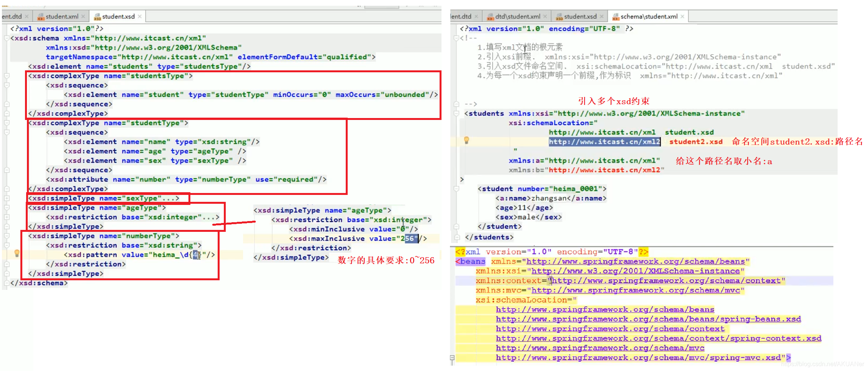The image size is (868, 371).
Task: Click the use="required" attribute text
Action: coord(287,180)
